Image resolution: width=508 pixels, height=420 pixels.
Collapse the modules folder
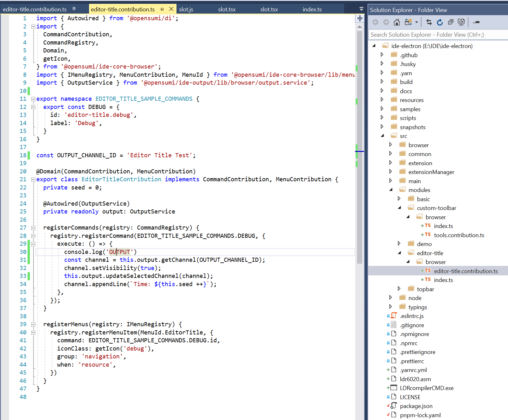coord(391,189)
